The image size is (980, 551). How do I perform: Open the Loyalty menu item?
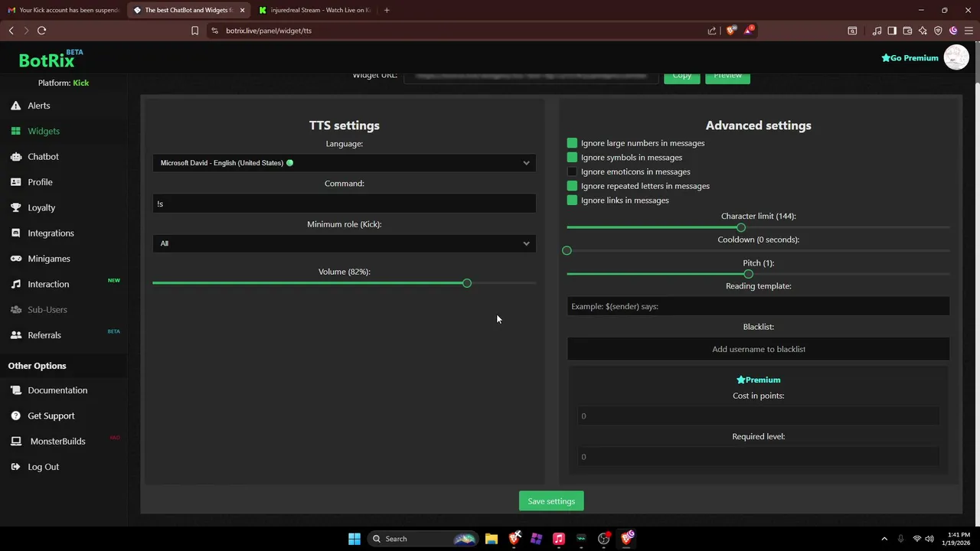coord(41,207)
